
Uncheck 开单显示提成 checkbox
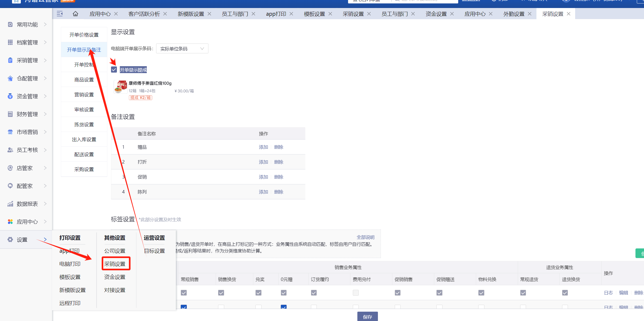[114, 70]
